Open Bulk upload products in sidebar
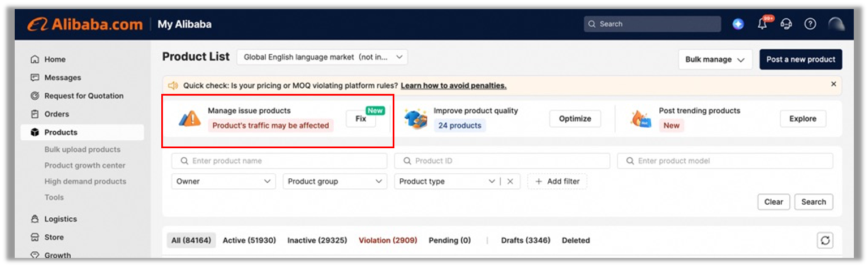This screenshot has width=868, height=267. tap(83, 150)
